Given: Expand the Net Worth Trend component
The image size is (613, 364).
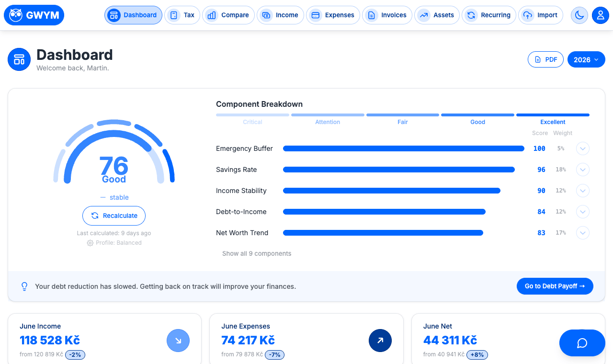Looking at the screenshot, I should point(582,233).
